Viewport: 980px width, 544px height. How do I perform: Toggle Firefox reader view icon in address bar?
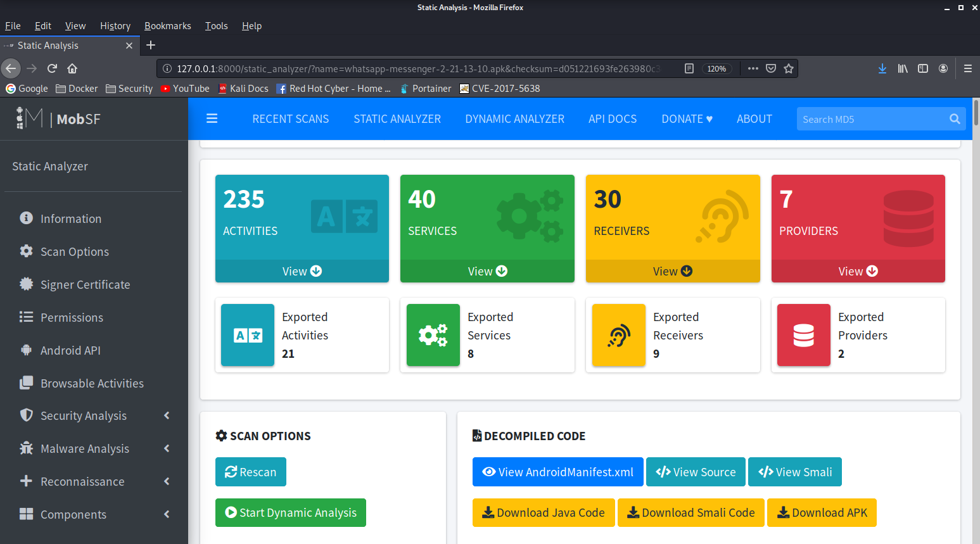point(689,68)
